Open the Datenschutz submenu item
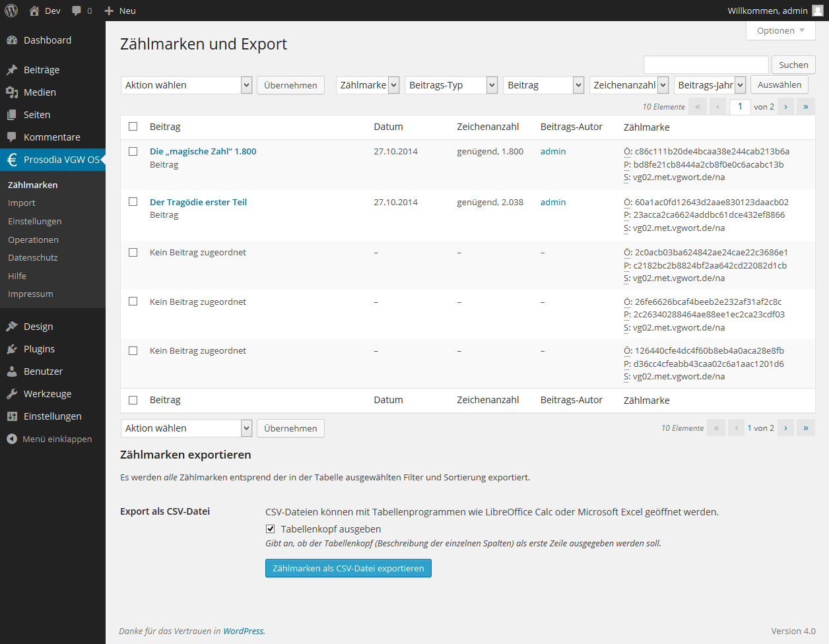Image resolution: width=829 pixels, height=644 pixels. [33, 258]
